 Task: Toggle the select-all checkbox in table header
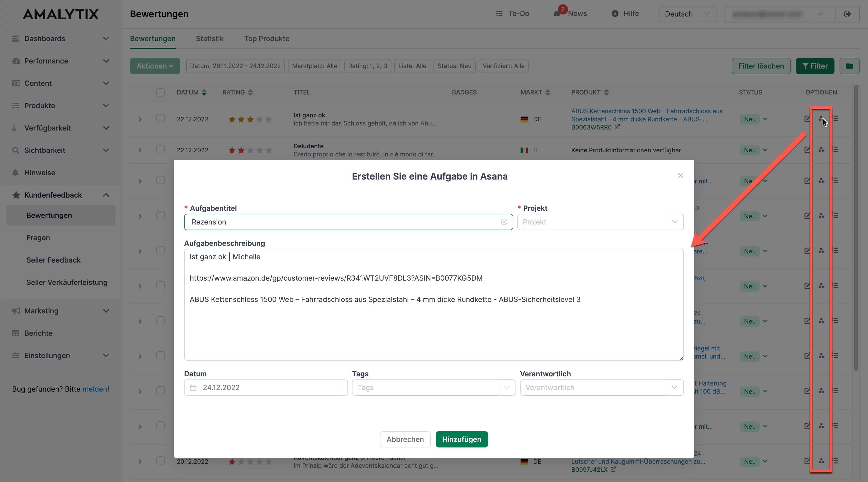point(160,92)
